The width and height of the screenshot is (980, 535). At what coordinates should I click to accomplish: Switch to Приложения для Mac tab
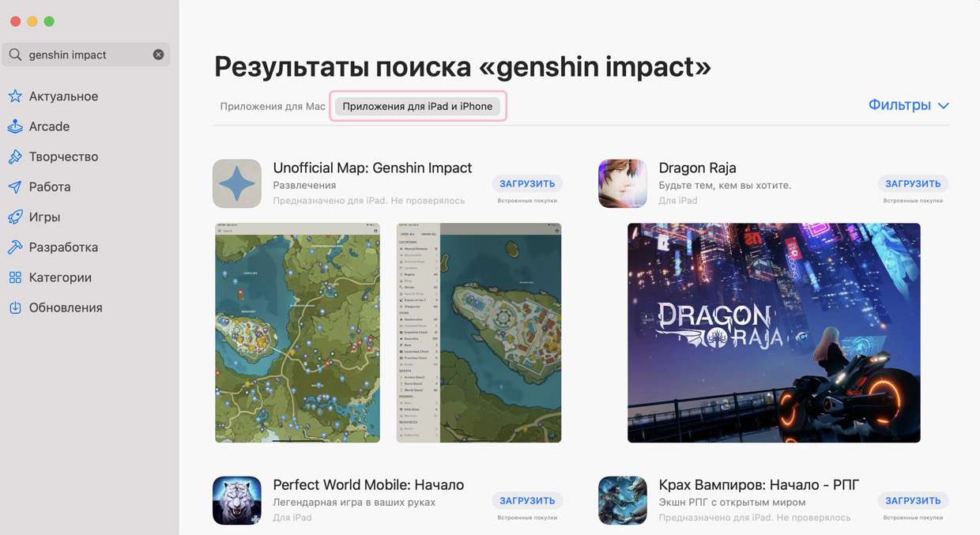tap(273, 107)
